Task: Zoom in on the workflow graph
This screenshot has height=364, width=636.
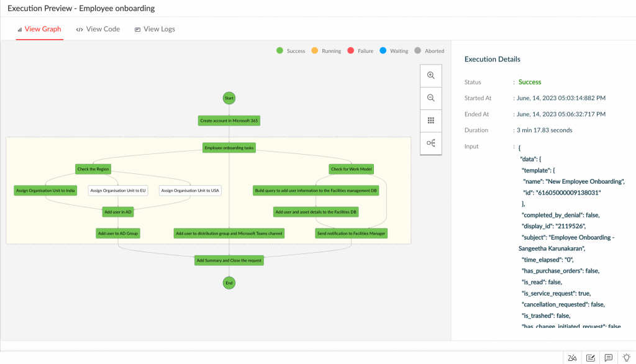Action: (430, 75)
